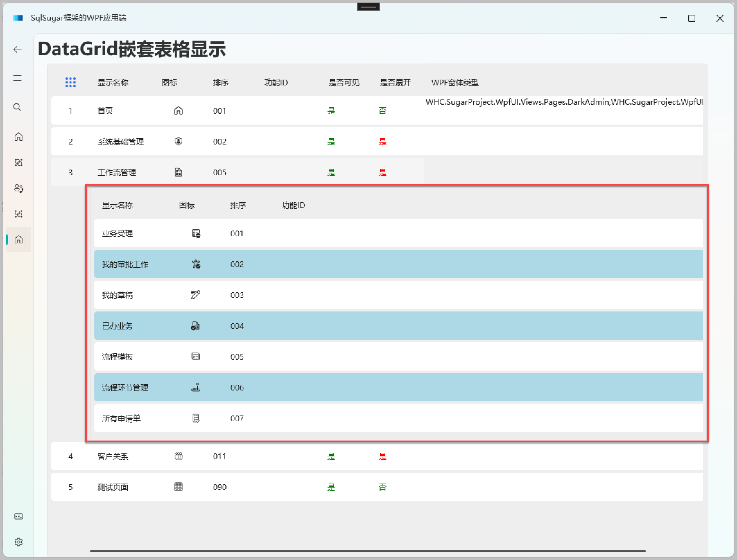Select the 我的审批工作 highlighted row

coord(125,264)
